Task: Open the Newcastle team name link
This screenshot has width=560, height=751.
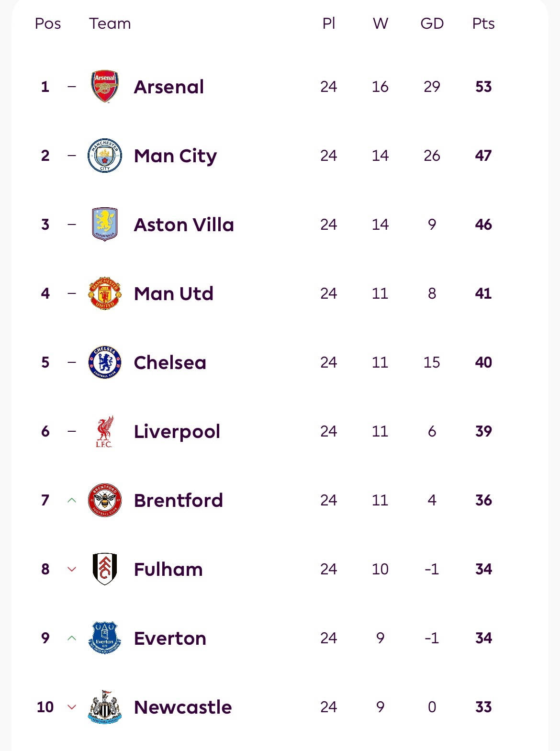Action: (x=183, y=707)
